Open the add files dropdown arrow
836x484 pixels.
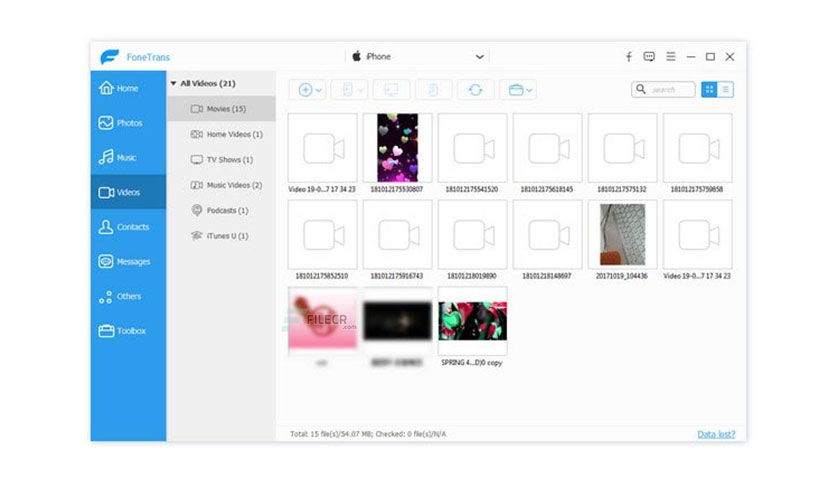click(318, 90)
